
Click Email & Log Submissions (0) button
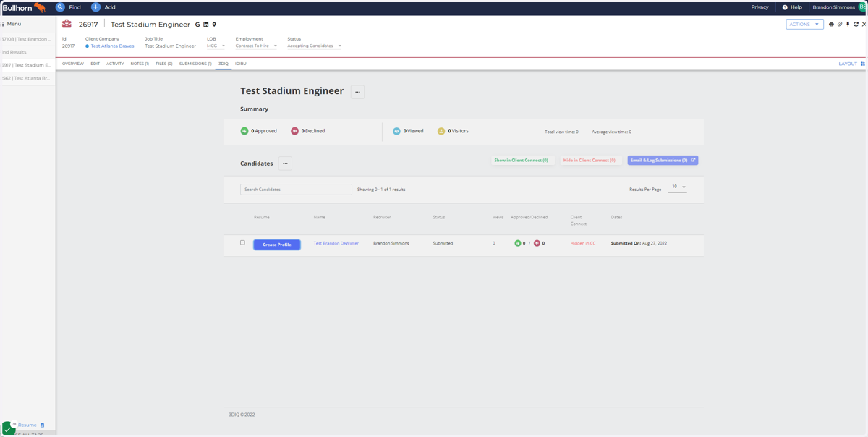pyautogui.click(x=663, y=161)
